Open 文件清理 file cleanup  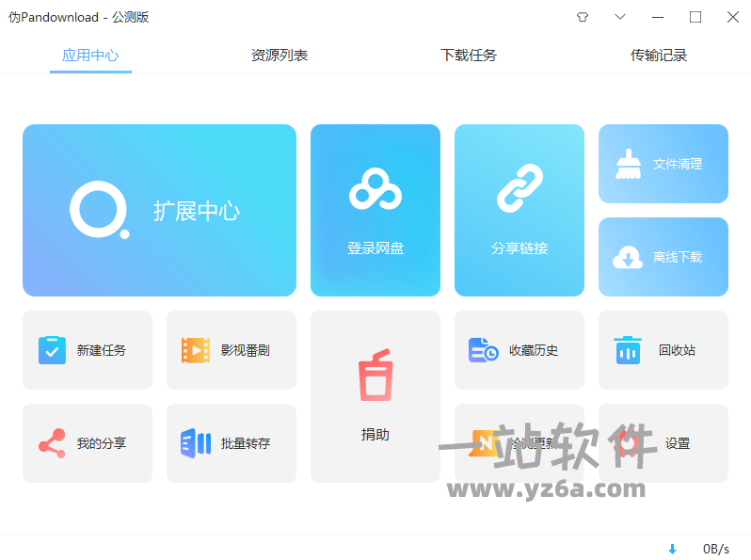pyautogui.click(x=663, y=164)
